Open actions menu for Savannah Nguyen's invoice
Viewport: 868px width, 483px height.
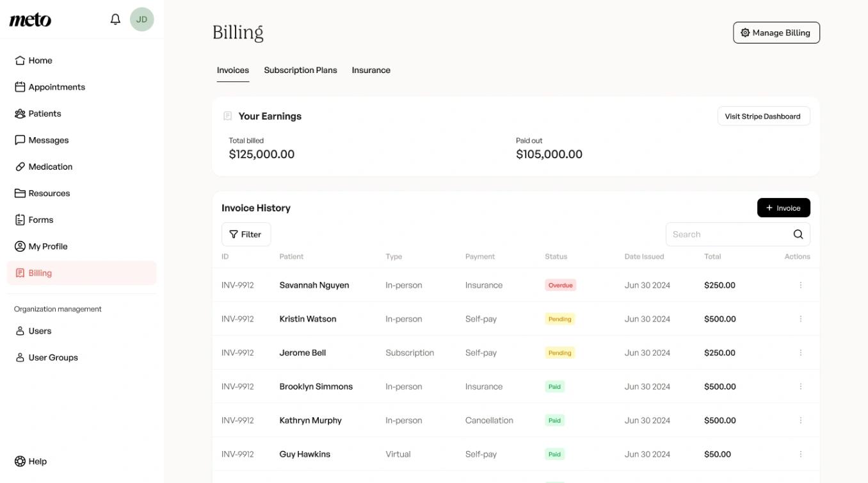tap(800, 284)
